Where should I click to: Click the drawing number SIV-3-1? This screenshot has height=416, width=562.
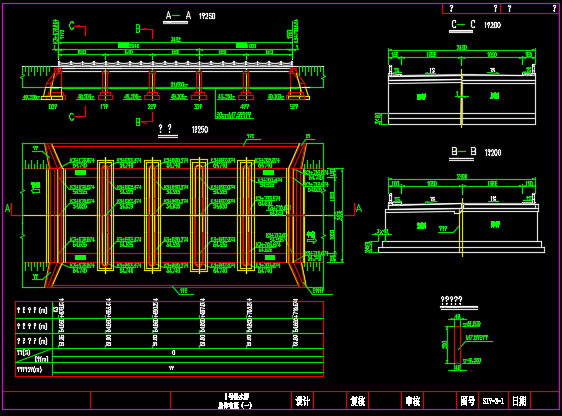coord(493,401)
